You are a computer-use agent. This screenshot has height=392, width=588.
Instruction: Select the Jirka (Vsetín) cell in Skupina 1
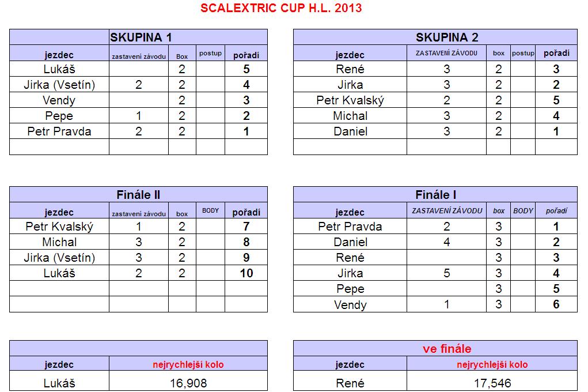coord(59,85)
